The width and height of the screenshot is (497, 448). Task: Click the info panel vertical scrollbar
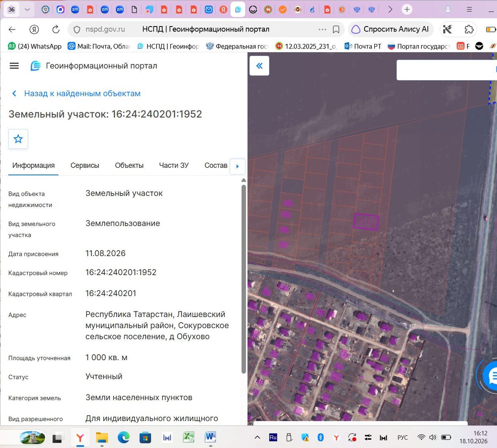(244, 279)
